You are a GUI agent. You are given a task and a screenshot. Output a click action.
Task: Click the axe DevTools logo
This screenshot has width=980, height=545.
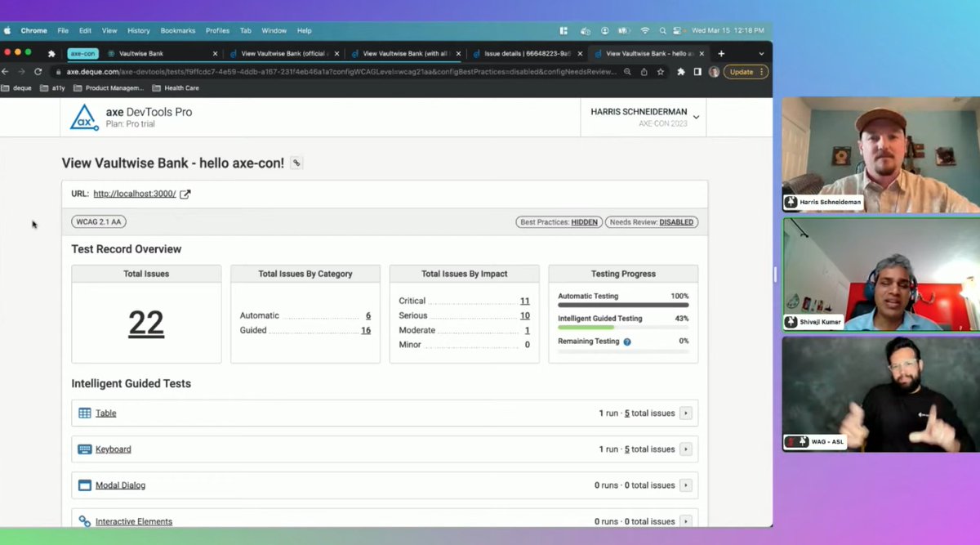[83, 117]
